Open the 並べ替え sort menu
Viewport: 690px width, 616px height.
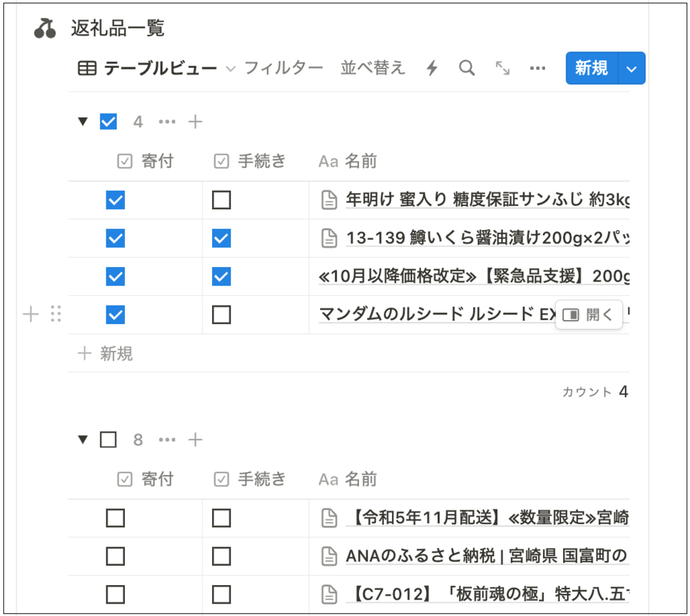[x=373, y=68]
